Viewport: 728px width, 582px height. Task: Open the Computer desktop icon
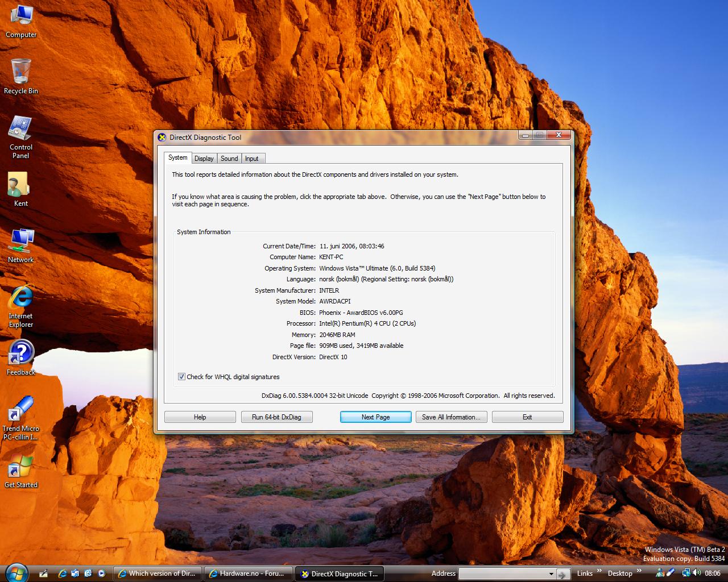[x=21, y=22]
